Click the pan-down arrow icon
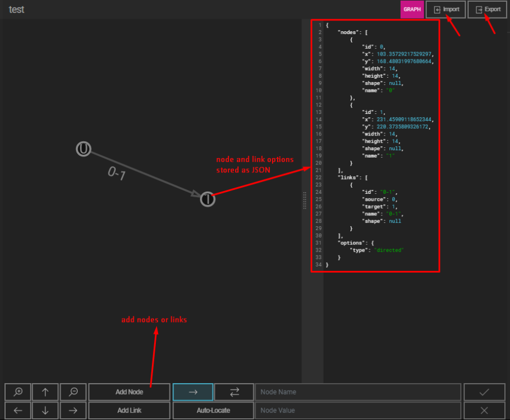 click(x=45, y=410)
